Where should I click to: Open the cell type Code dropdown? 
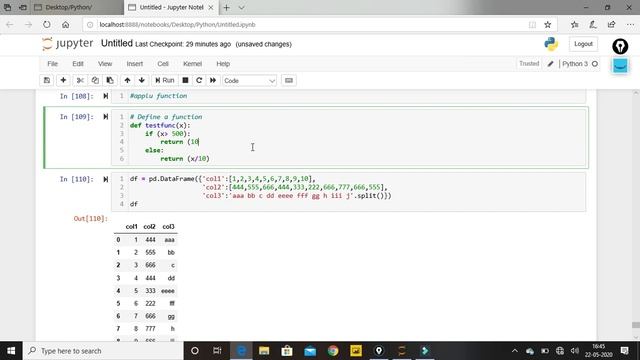coord(249,81)
